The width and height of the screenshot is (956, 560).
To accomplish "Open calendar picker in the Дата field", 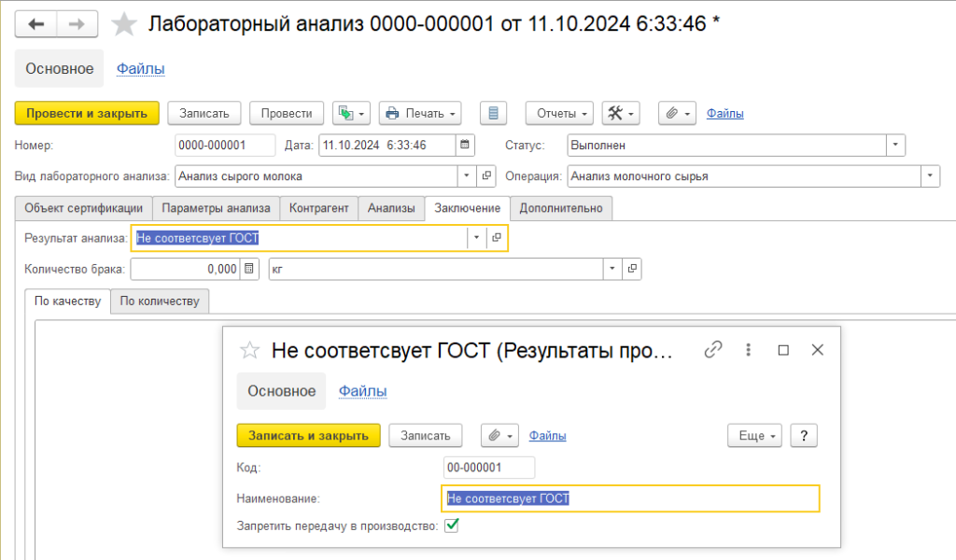I will (465, 145).
